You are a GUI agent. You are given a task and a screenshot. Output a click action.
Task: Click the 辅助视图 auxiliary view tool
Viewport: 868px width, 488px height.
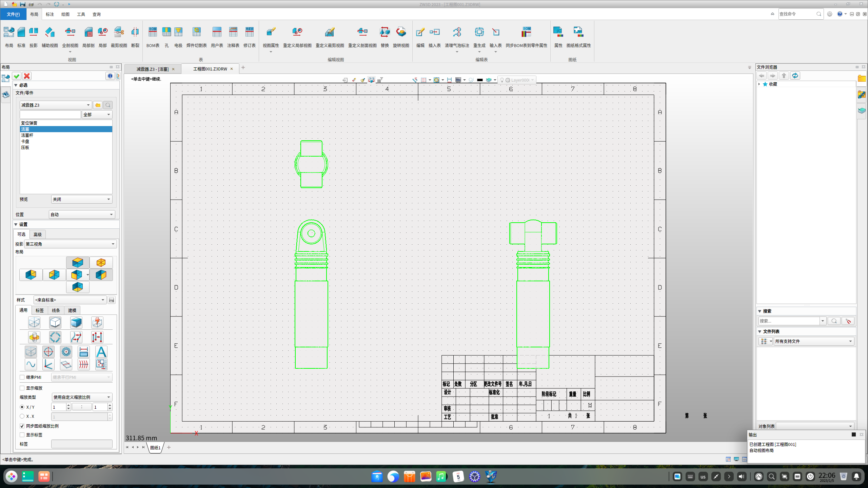[x=50, y=36]
